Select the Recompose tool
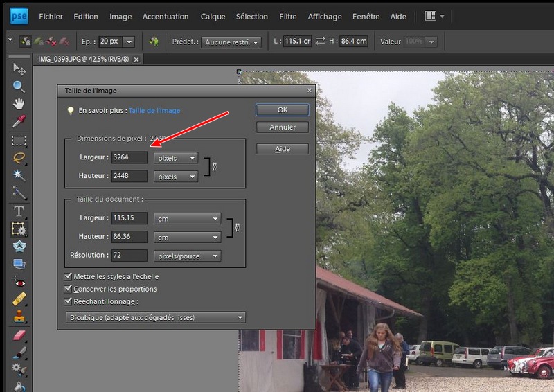The image size is (554, 392). tap(19, 229)
